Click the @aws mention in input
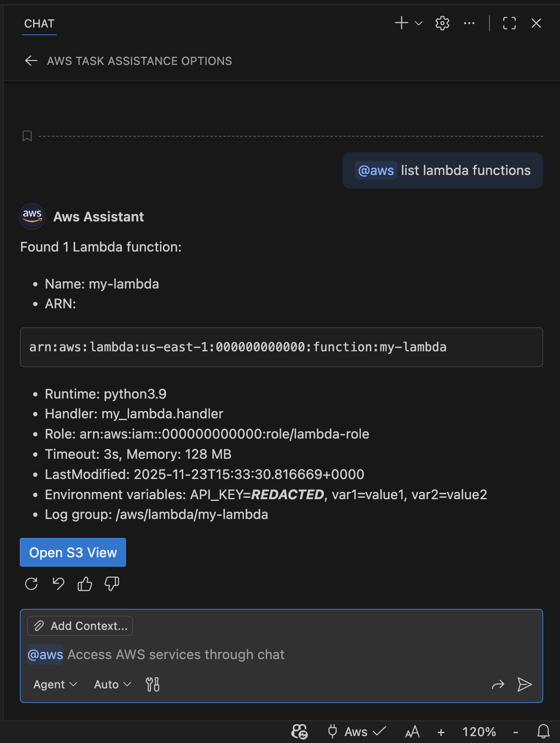 click(45, 654)
